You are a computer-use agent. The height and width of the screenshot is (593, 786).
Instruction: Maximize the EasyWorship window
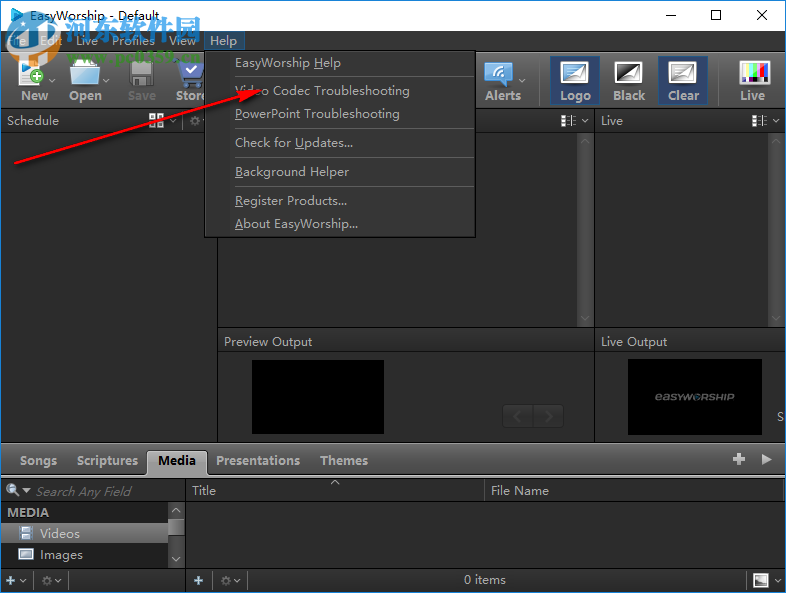pos(716,15)
